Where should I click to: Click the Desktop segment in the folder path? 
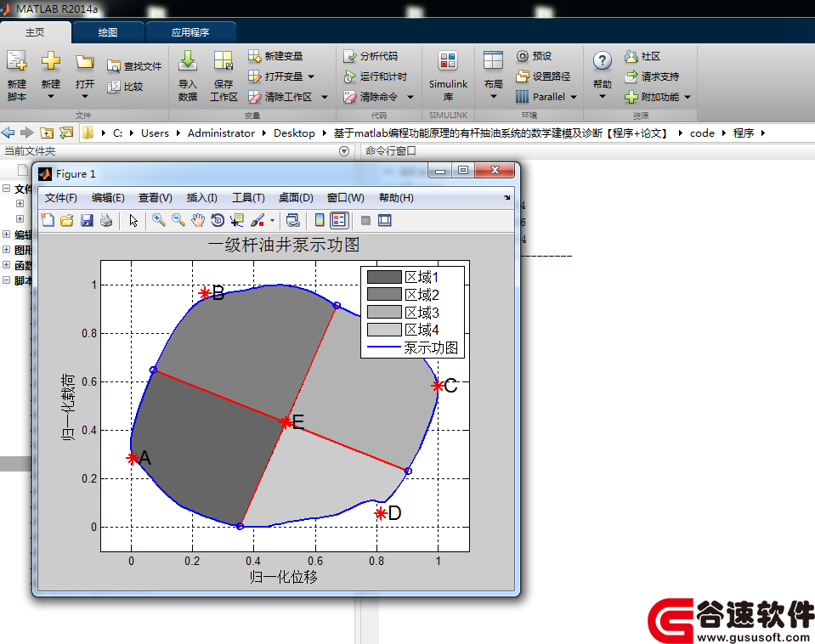pos(294,133)
